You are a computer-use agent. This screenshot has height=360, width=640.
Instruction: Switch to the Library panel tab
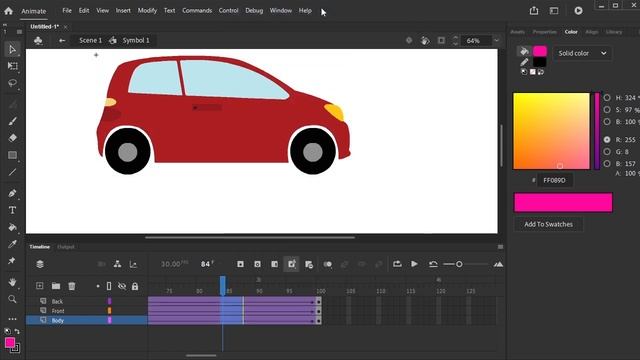point(614,32)
